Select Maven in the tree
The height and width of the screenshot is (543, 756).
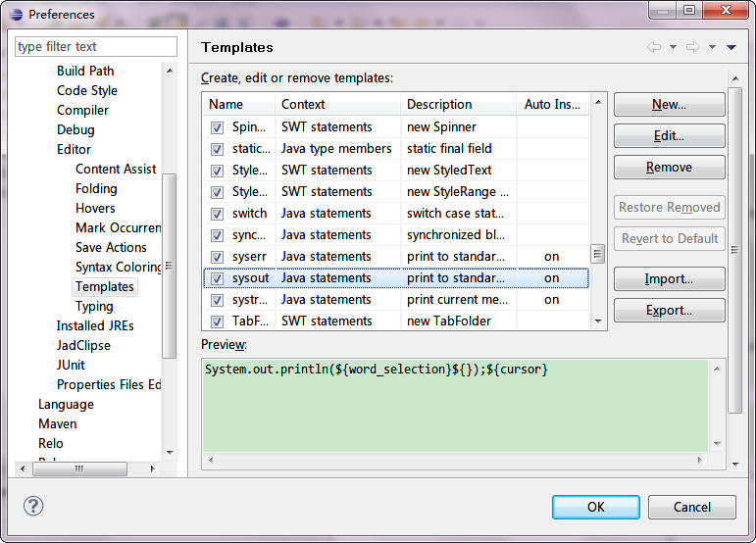58,424
